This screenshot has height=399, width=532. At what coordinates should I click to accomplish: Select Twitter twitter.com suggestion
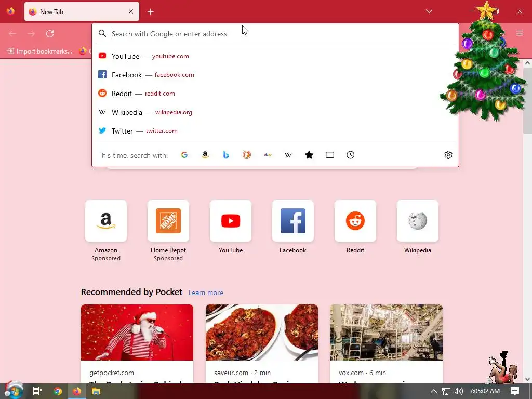pos(275,130)
